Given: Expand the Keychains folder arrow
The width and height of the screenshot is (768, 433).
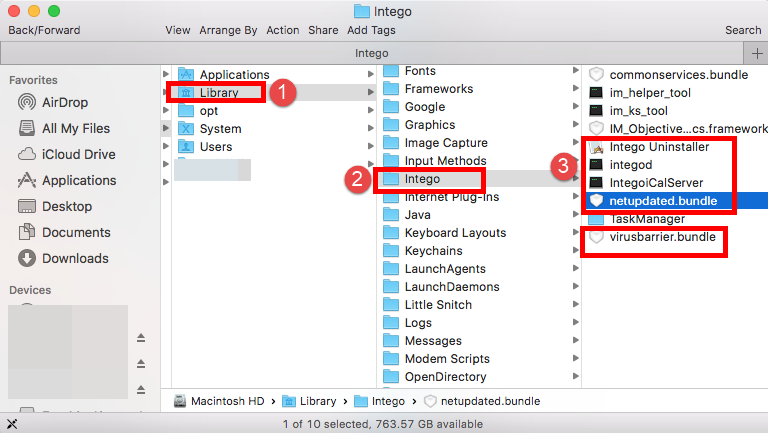Looking at the screenshot, I should click(x=575, y=251).
